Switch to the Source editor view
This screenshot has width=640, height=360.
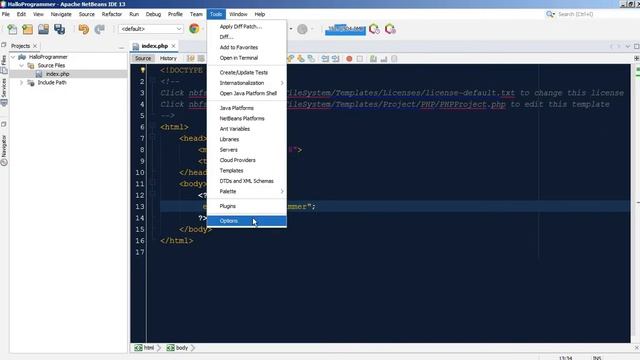pos(143,58)
